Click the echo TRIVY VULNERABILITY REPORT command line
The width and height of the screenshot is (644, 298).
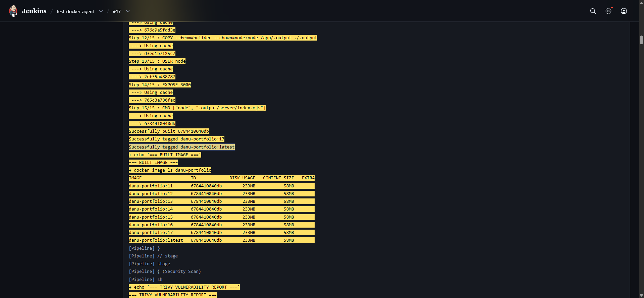pos(184,287)
